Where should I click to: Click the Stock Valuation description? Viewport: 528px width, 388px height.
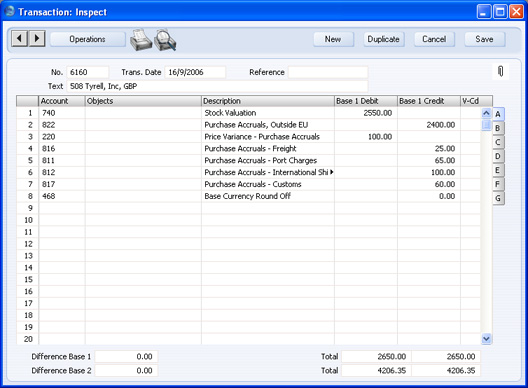(x=230, y=113)
